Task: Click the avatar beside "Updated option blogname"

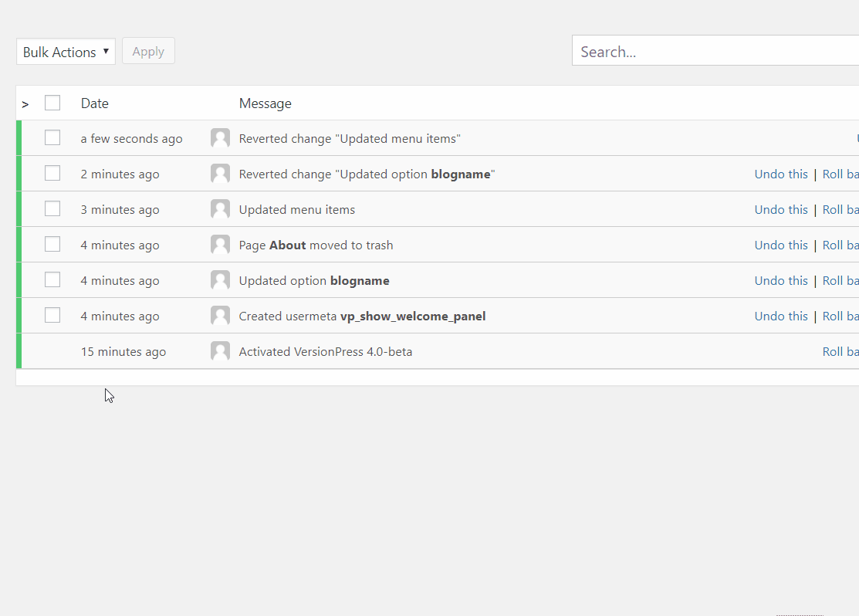Action: 220,279
